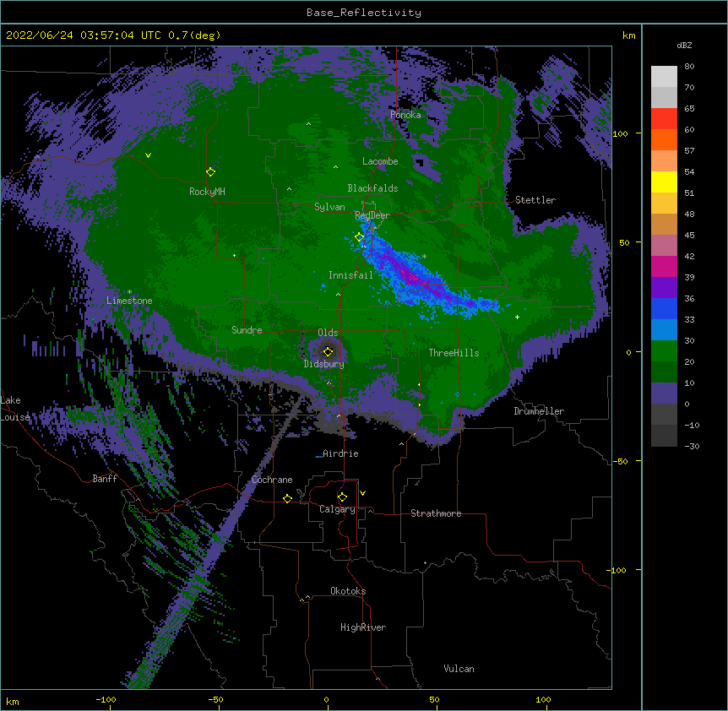Click the Didsbury town label
Screen dimensions: 728x711
point(324,364)
